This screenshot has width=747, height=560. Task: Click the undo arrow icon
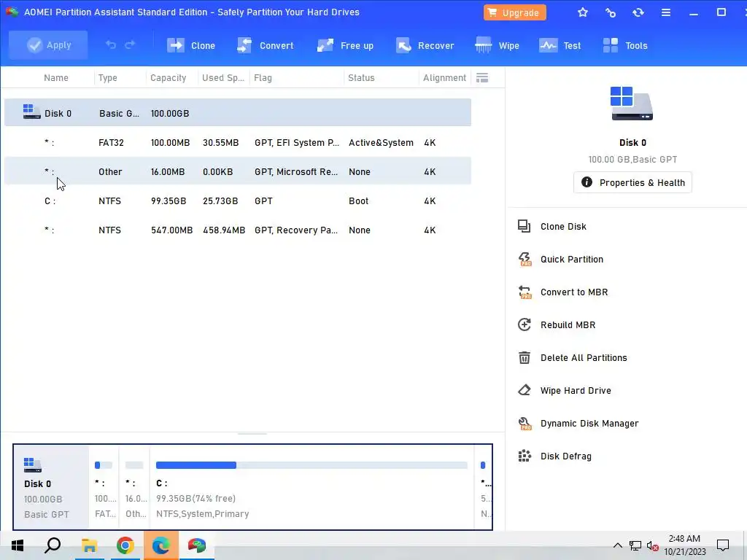[111, 44]
